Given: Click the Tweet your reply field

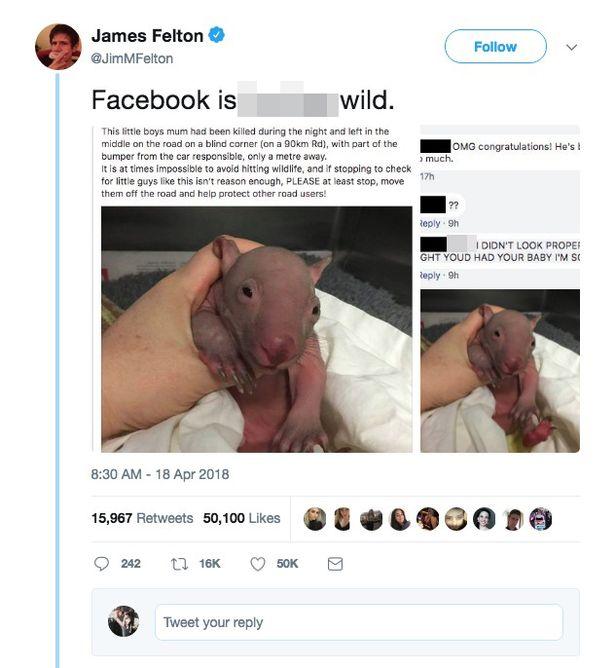Looking at the screenshot, I should [358, 622].
